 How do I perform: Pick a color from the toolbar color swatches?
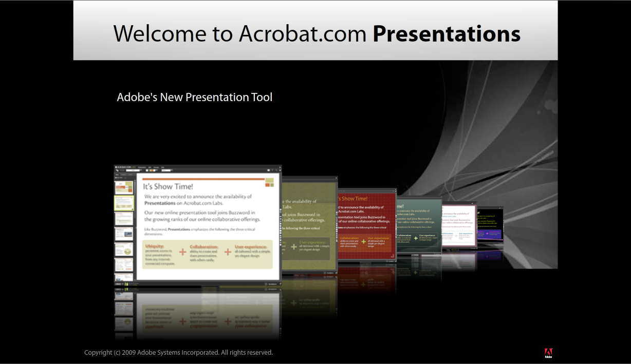coord(151,170)
